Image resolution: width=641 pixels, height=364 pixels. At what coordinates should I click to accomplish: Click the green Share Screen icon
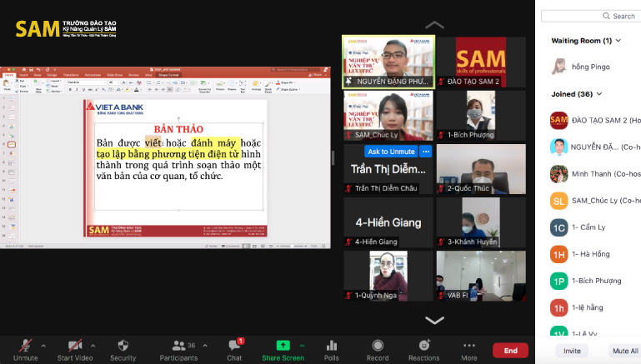click(x=283, y=346)
